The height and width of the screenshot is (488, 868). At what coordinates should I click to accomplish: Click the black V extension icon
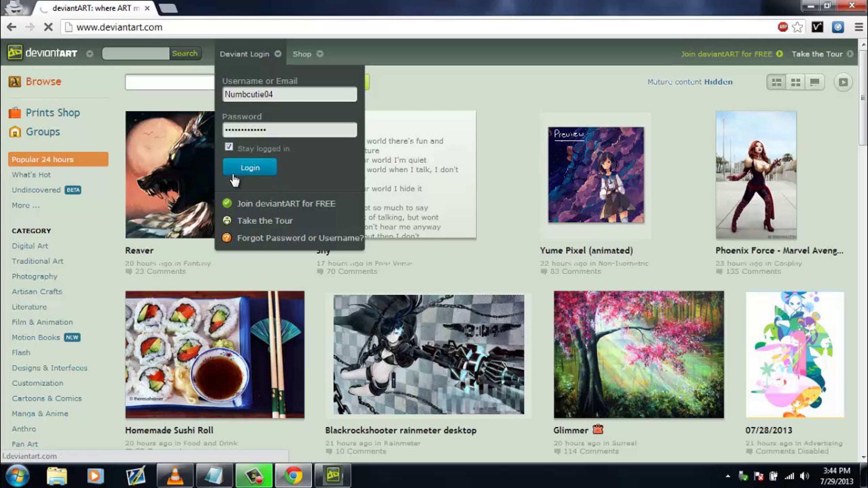[817, 27]
